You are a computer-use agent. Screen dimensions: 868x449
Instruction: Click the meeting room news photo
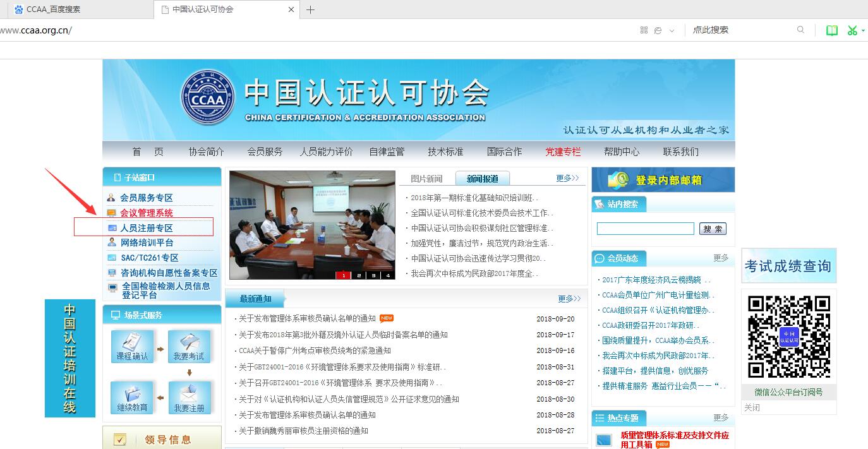click(x=312, y=225)
